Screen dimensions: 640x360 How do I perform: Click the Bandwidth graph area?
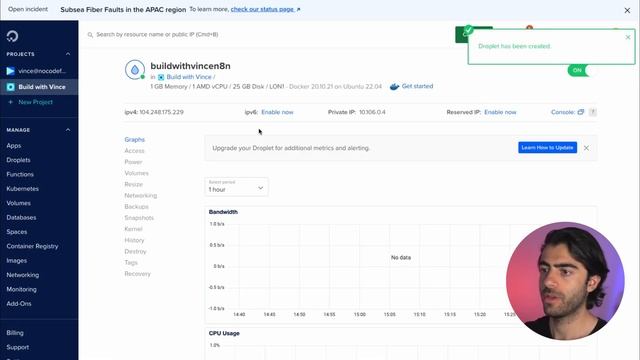tap(400, 265)
